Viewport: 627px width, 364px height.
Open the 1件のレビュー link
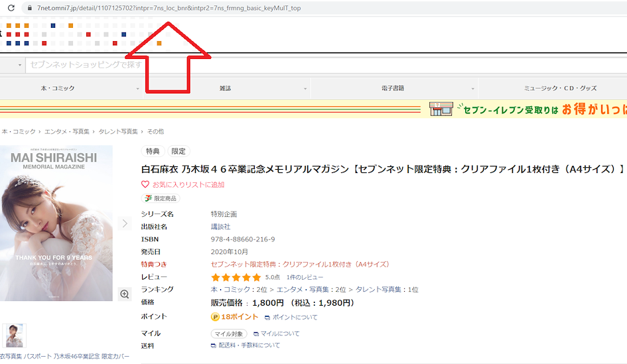pos(305,277)
